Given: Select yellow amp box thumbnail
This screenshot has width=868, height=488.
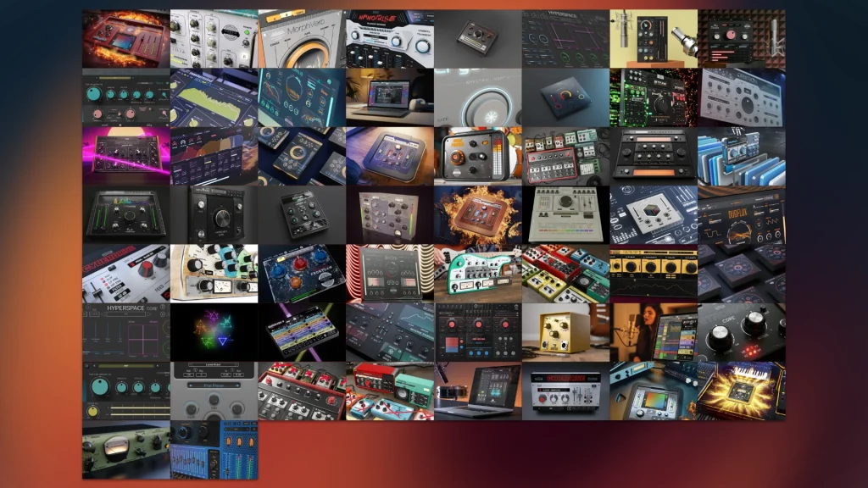Looking at the screenshot, I should tap(565, 332).
